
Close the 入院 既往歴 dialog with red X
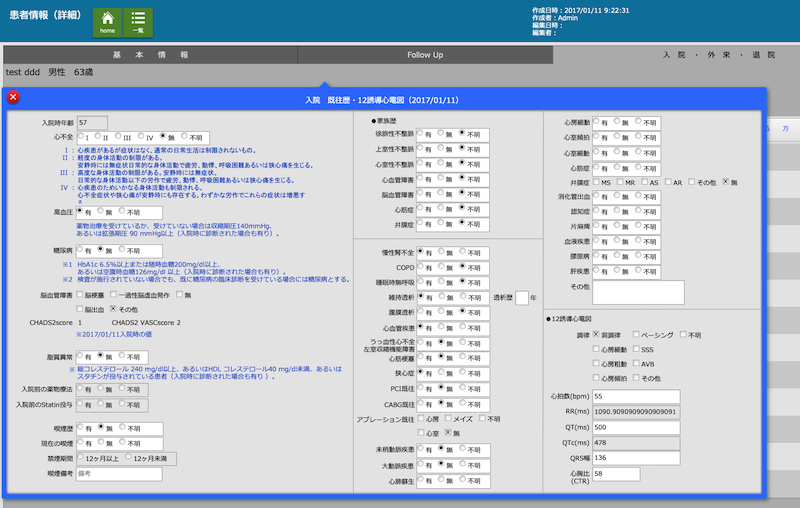click(13, 97)
